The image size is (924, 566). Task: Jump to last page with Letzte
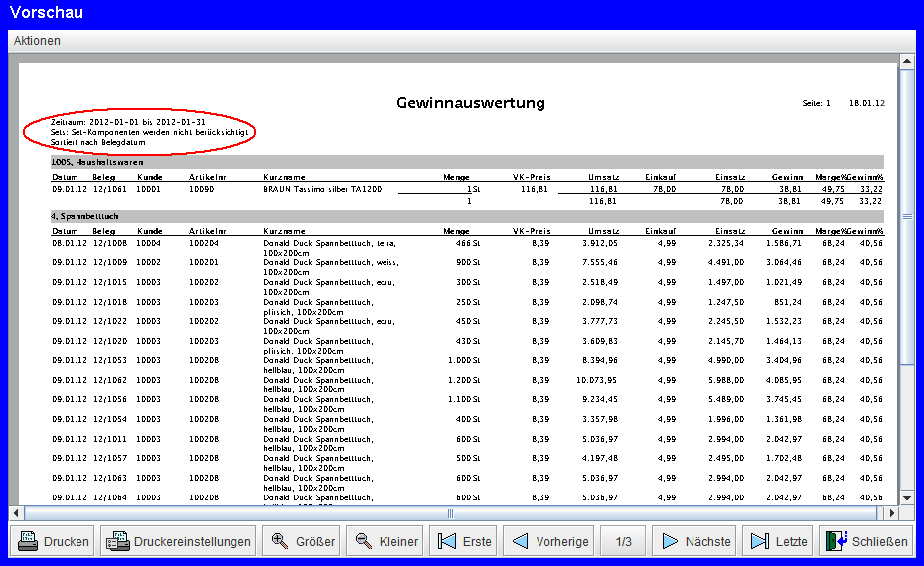(778, 542)
